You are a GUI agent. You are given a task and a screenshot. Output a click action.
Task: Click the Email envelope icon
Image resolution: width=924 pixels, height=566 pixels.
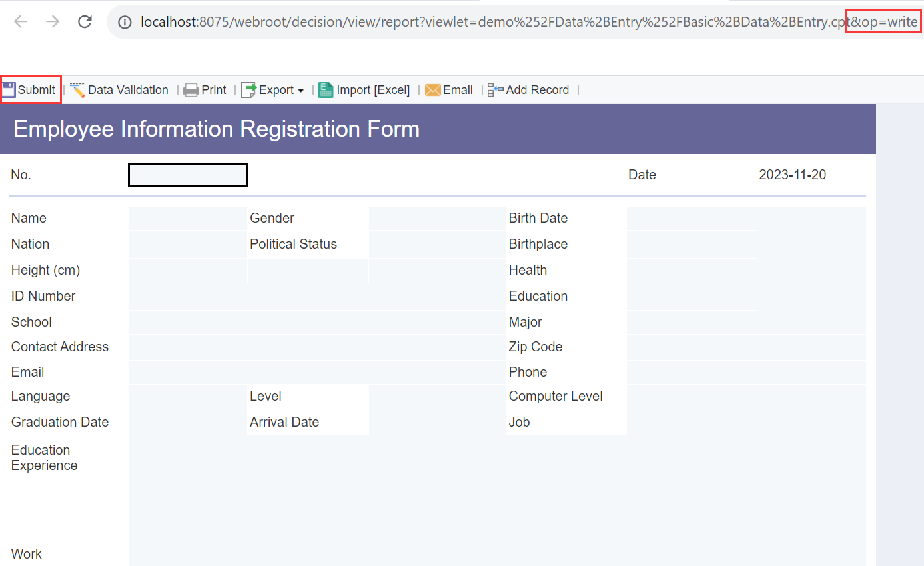tap(433, 89)
